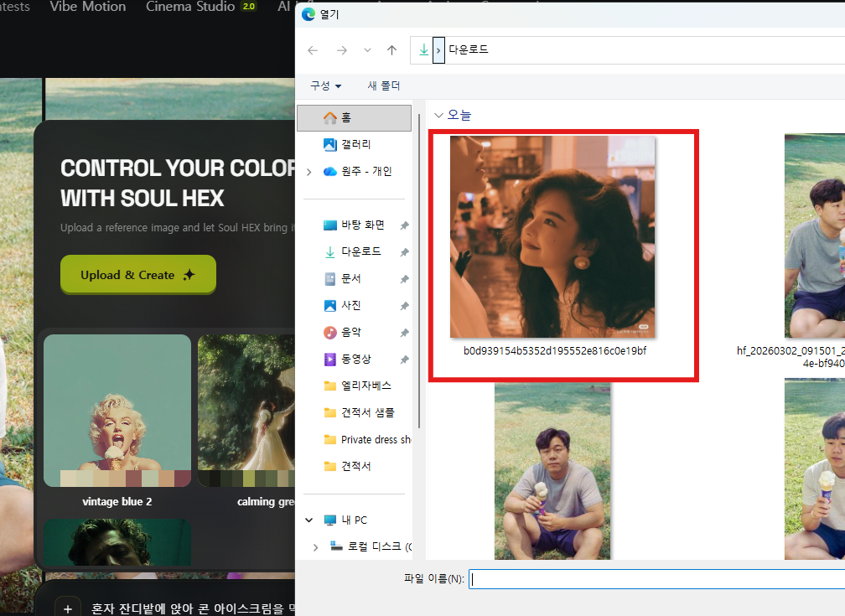The image size is (845, 616).
Task: Select 내 PC in the navigation pane
Action: click(x=345, y=520)
